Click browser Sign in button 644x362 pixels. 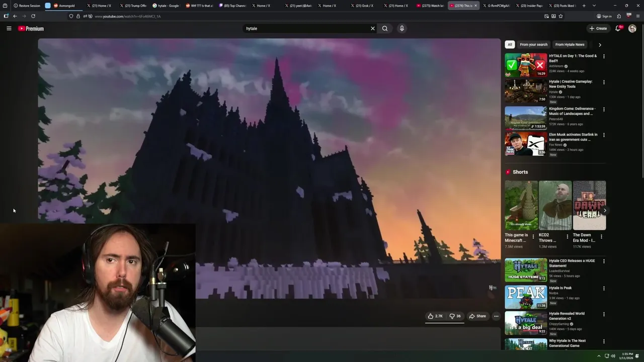(604, 16)
